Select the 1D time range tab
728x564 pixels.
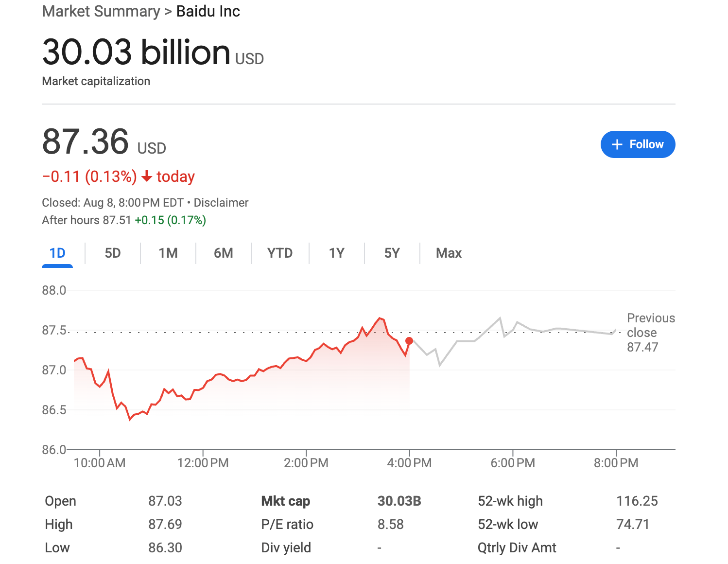click(x=57, y=253)
